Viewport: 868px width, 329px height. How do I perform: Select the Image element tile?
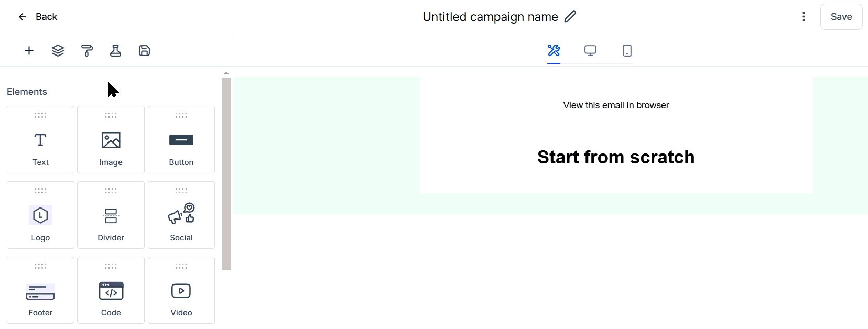pos(111,140)
